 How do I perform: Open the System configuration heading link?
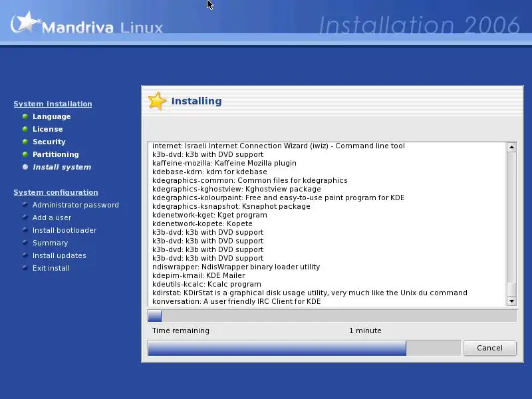click(x=56, y=192)
